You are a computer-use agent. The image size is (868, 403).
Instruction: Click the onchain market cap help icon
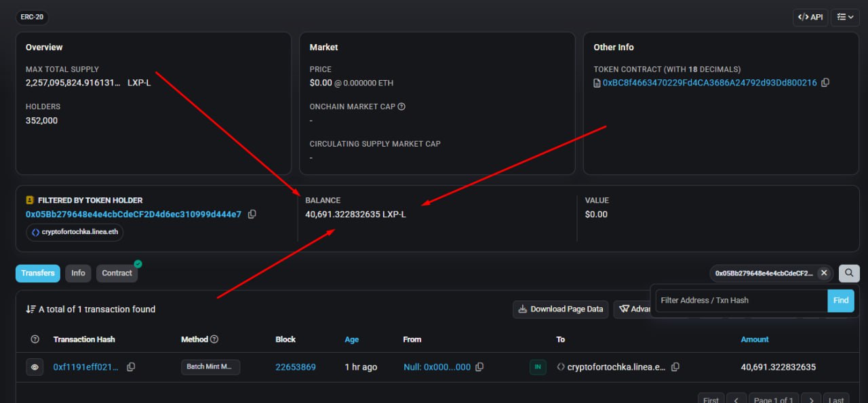(401, 107)
